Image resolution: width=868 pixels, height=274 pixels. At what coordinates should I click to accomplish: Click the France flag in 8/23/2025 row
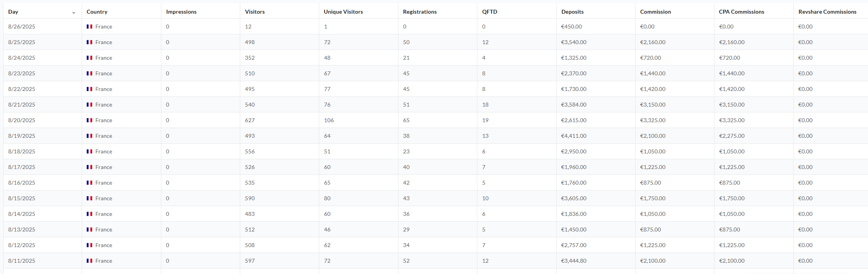click(89, 73)
